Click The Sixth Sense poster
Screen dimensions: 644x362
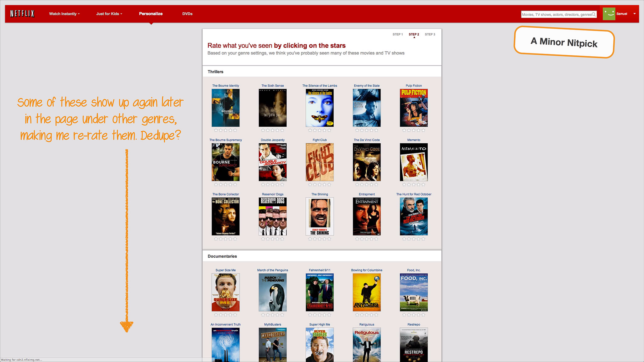tap(273, 108)
